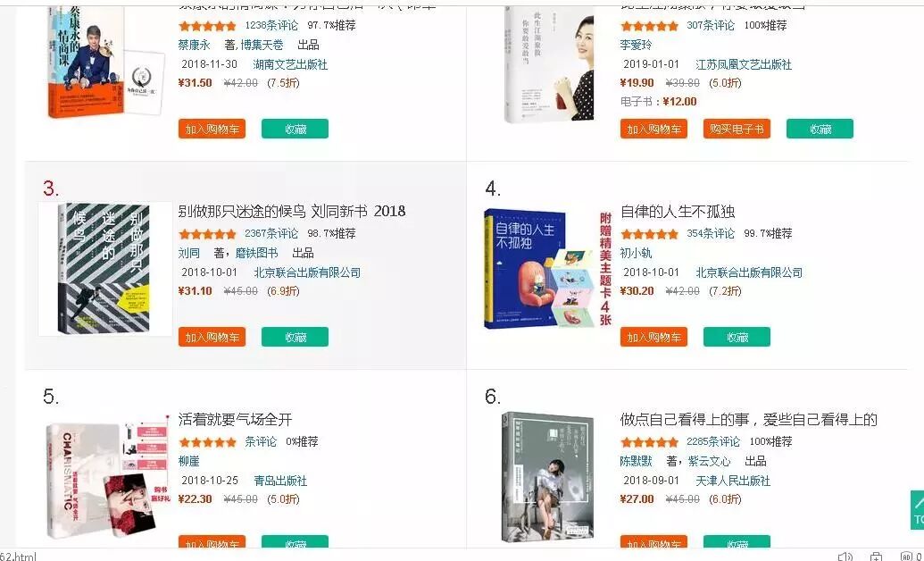
Task: Visit author 初小轨 page
Action: tap(636, 253)
